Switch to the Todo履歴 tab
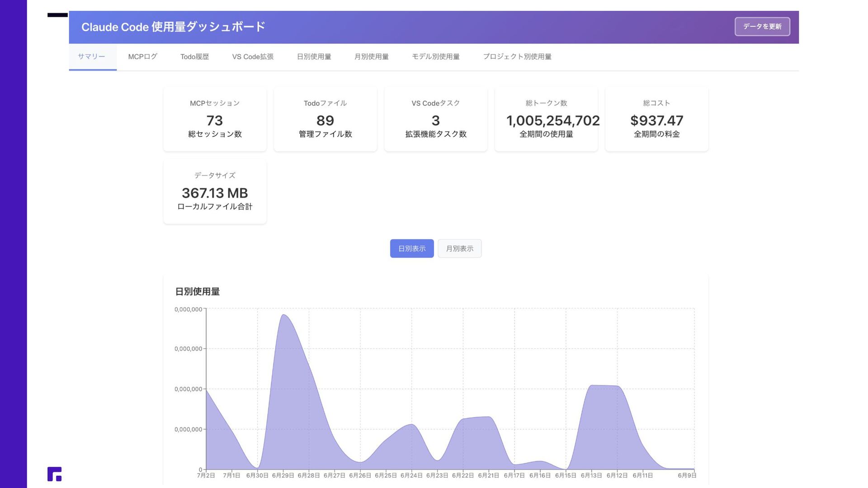Viewport: 868px width, 488px height. coord(194,57)
